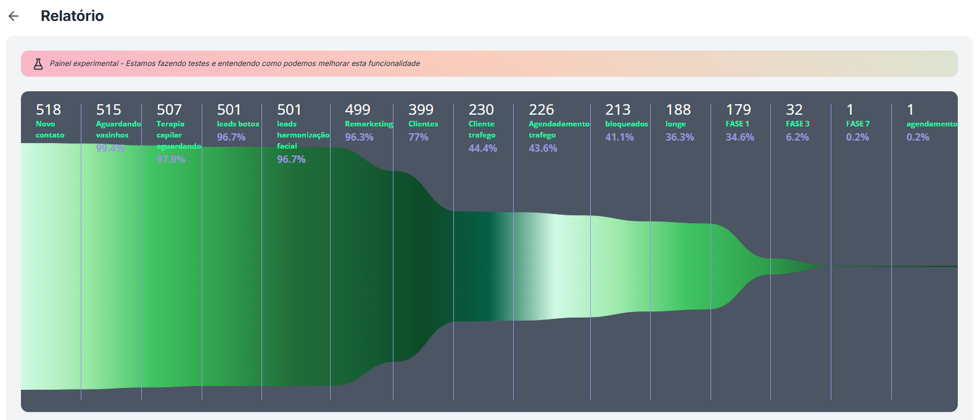Screen dimensions: 980x420
Task: Select the "FASE 3" stage label
Action: [797, 124]
